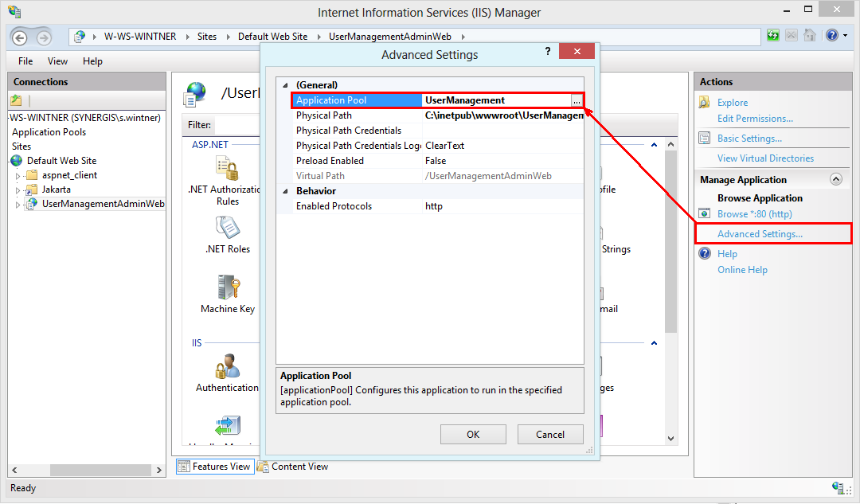
Task: Open the Machine Key feature
Action: (228, 288)
